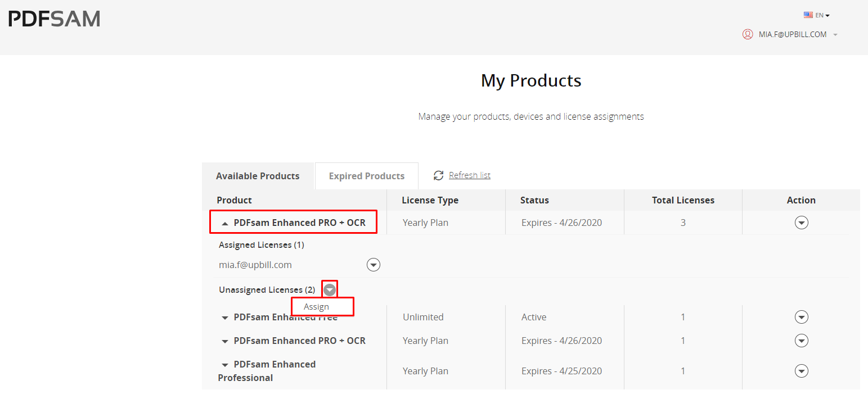The width and height of the screenshot is (868, 399).
Task: Switch to the Available Products tab
Action: [258, 176]
